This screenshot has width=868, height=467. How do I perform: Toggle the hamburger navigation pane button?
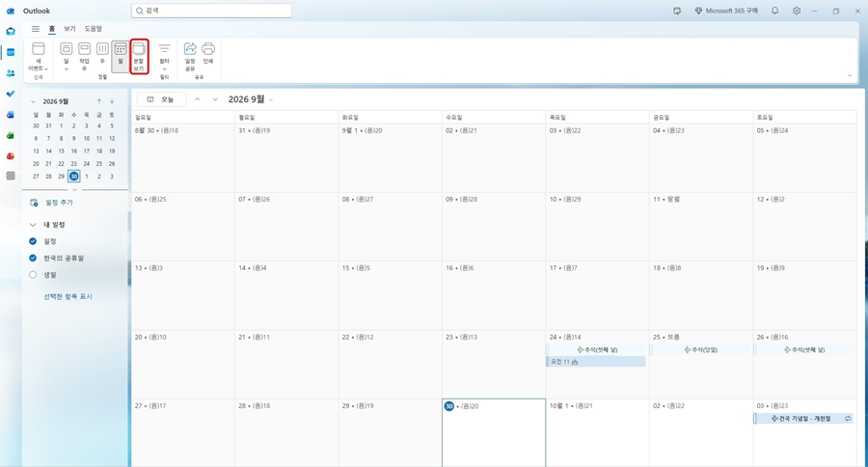point(36,29)
